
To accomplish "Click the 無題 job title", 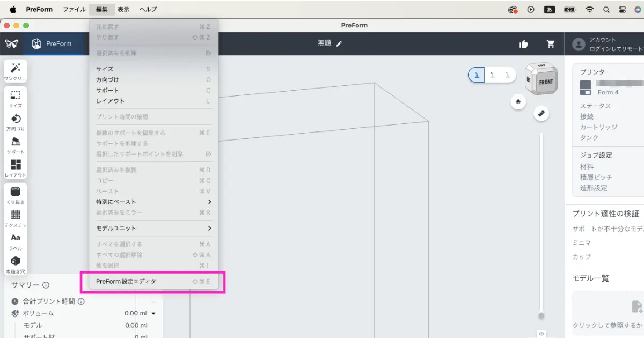I will pos(325,43).
